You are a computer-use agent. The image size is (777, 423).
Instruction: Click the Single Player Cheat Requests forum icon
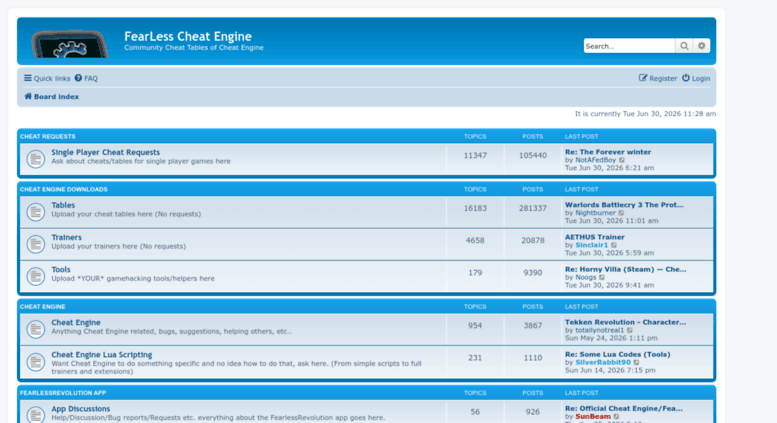coord(36,159)
